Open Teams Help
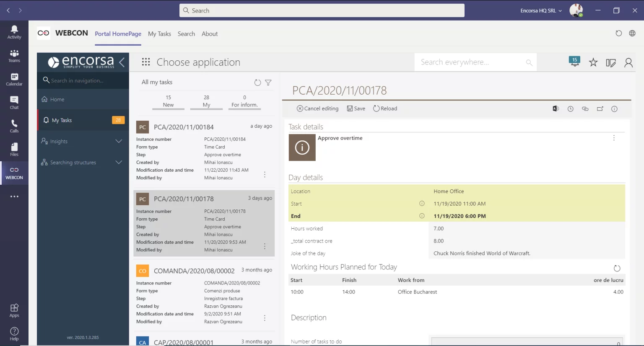The image size is (644, 346). coord(14,334)
